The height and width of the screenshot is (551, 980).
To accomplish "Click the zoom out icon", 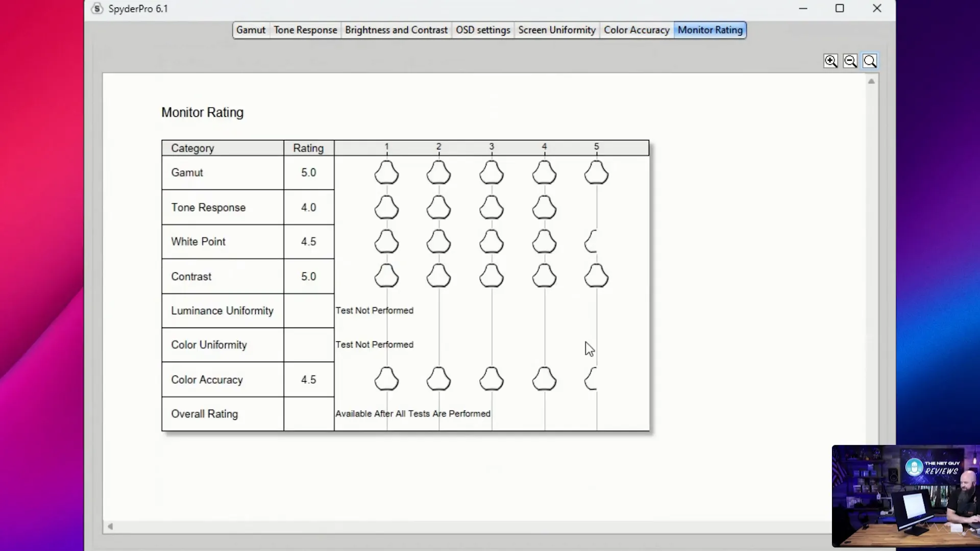I will [x=849, y=61].
